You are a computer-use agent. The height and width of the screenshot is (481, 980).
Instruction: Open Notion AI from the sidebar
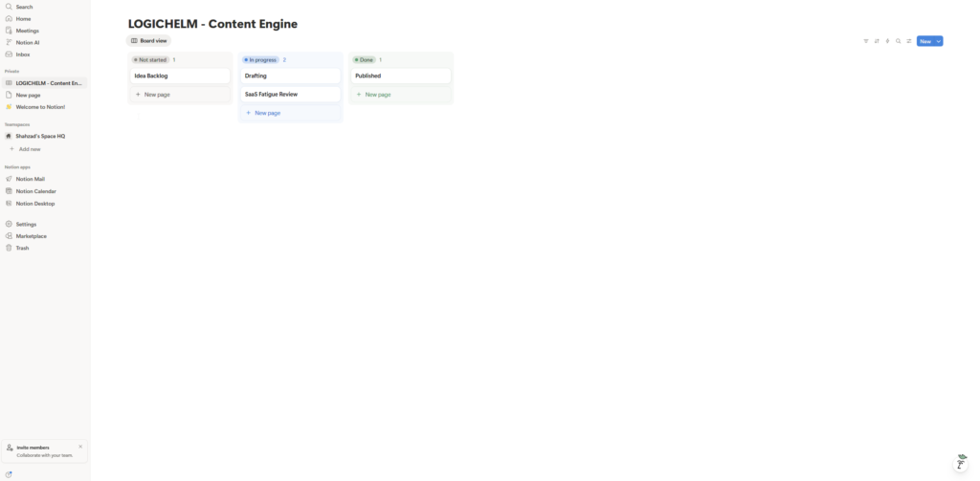[x=28, y=42]
